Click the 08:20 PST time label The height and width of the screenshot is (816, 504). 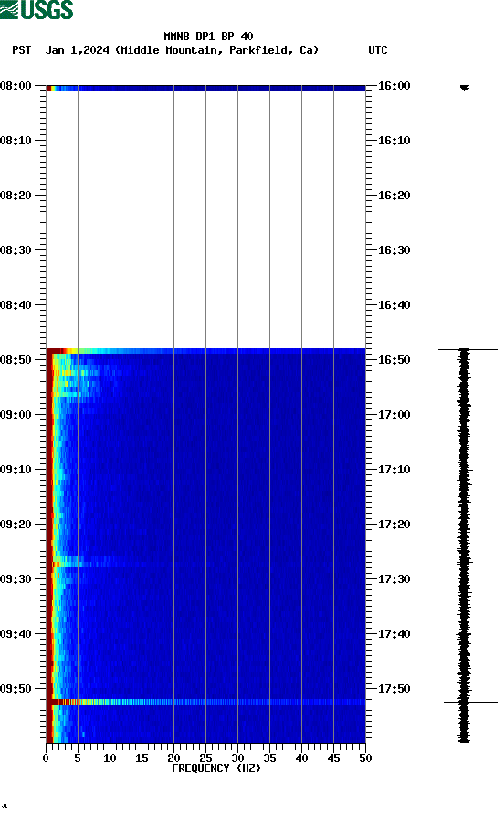(16, 196)
